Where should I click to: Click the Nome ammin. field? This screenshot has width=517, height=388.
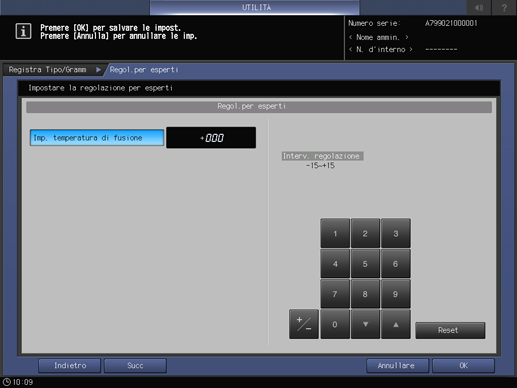[x=378, y=37]
